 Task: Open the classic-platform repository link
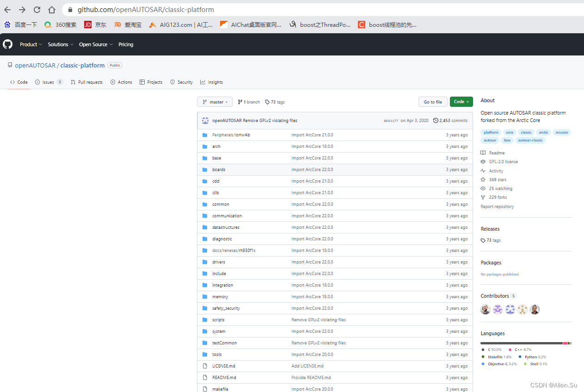pyautogui.click(x=82, y=65)
